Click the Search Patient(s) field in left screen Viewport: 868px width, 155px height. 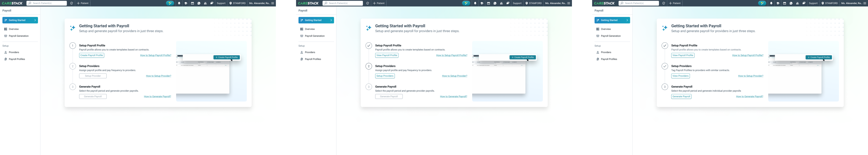tap(46, 3)
